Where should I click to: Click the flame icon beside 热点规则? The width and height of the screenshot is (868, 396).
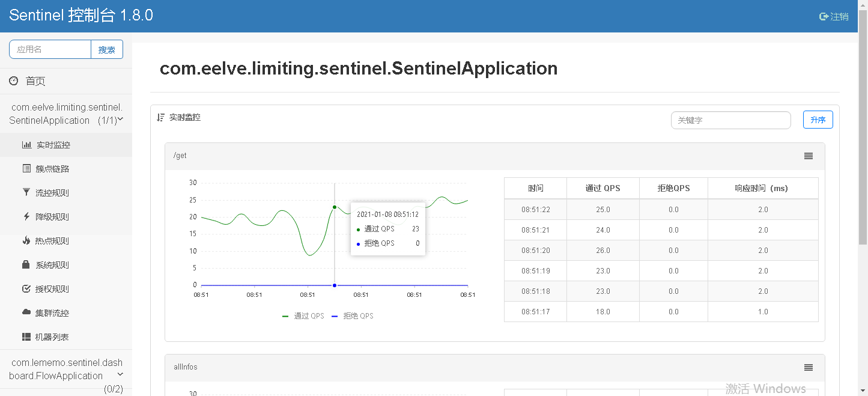coord(26,240)
